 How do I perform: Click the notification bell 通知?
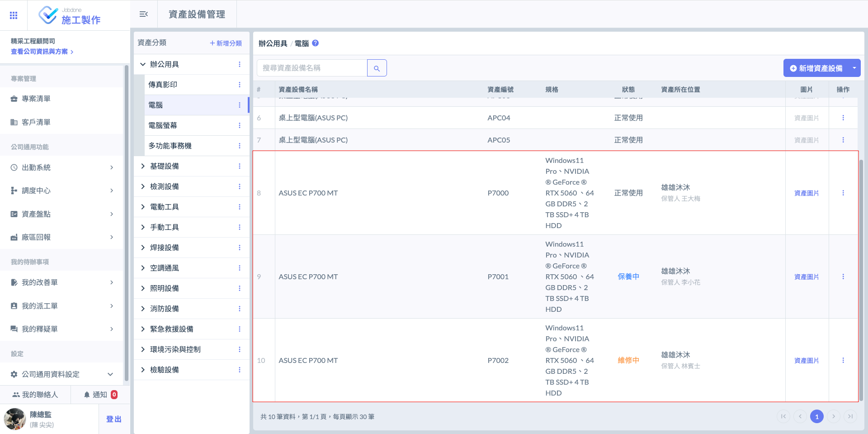(100, 395)
